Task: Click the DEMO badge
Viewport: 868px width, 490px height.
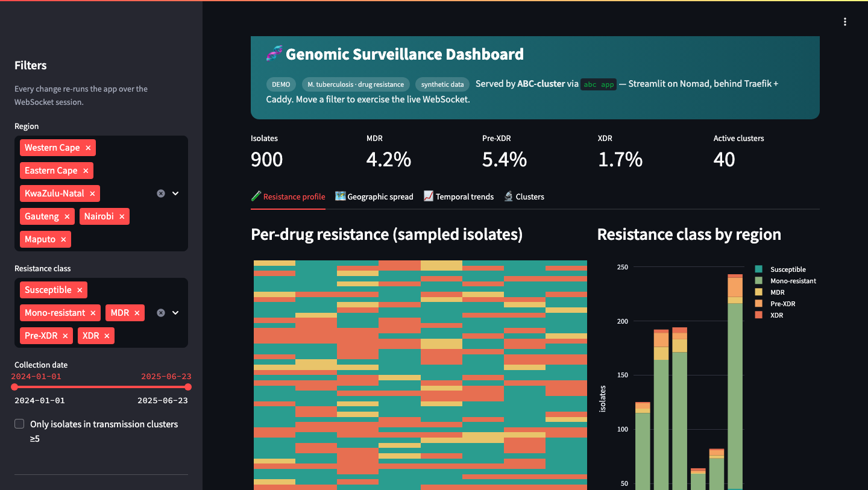Action: (281, 84)
